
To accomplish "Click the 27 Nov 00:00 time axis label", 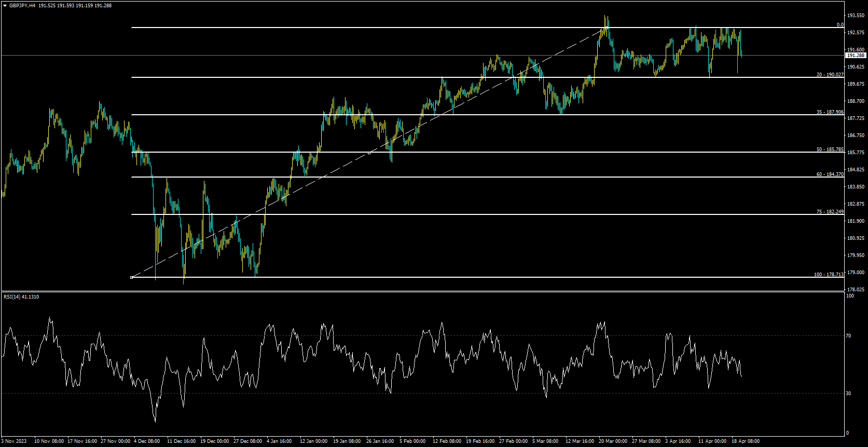I will pos(115,441).
